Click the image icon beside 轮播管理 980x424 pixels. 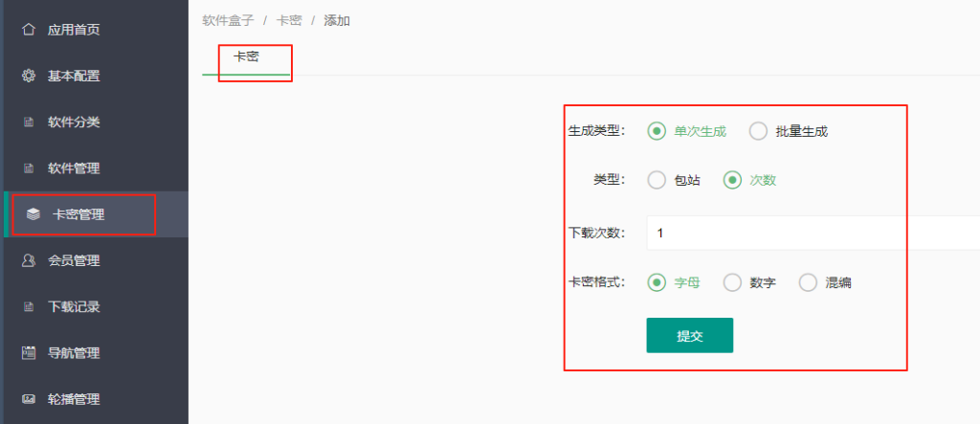tap(28, 399)
